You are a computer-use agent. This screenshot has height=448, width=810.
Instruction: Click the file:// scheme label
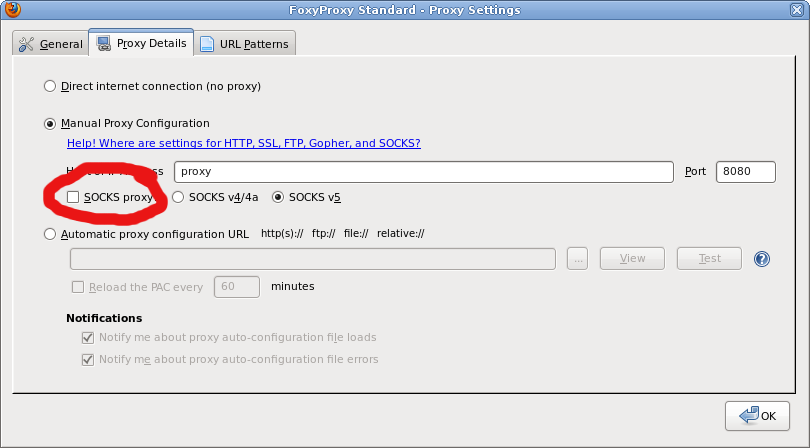[x=356, y=234]
